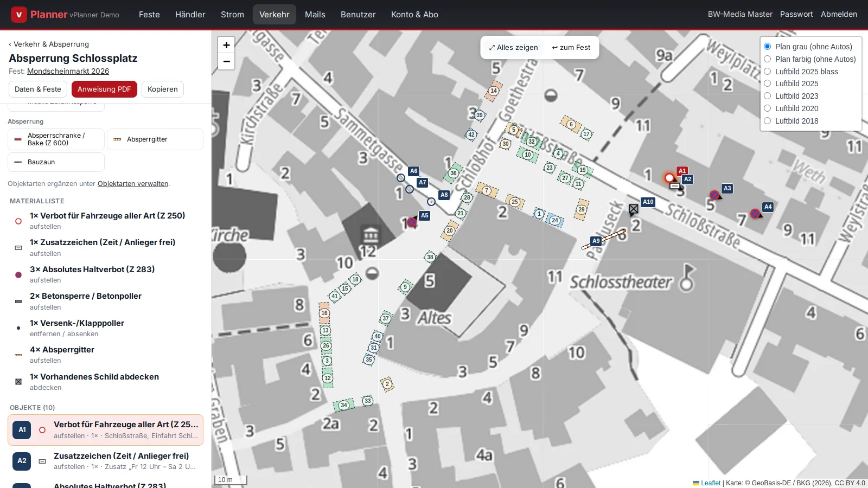Select the A5 no-stopping sign marker
868x488 pixels.
tap(412, 222)
